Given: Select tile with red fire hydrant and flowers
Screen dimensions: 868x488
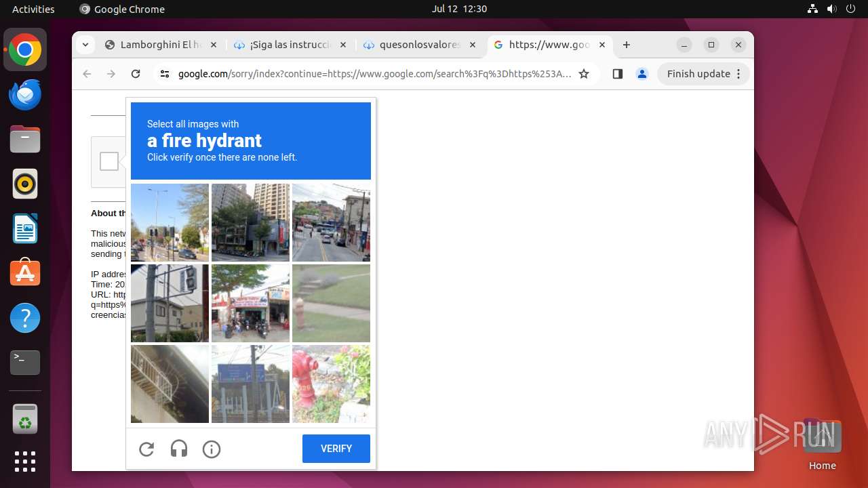Looking at the screenshot, I should 331,384.
